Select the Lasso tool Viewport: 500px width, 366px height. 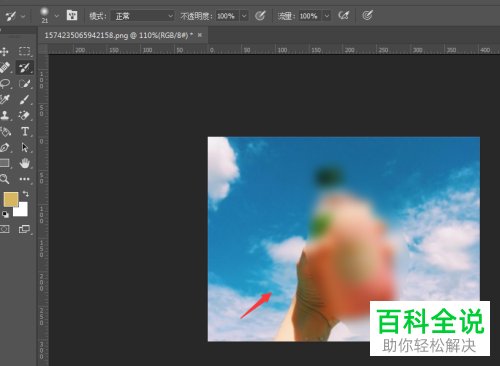(x=5, y=83)
